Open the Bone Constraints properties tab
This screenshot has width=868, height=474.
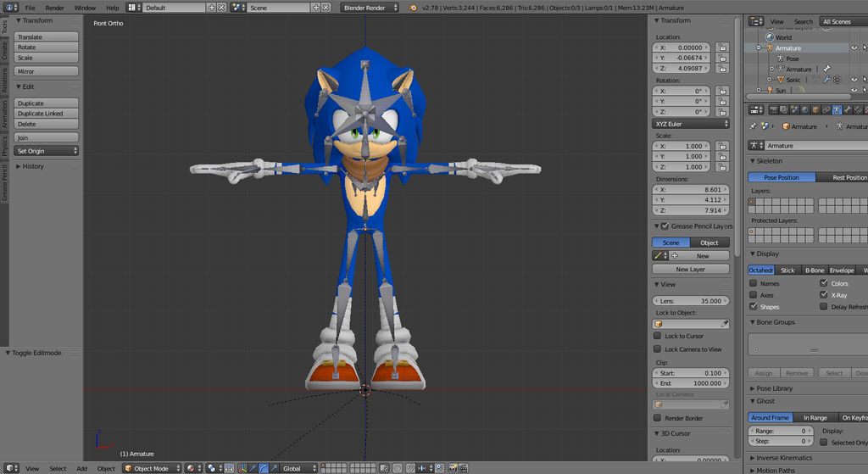(x=859, y=109)
